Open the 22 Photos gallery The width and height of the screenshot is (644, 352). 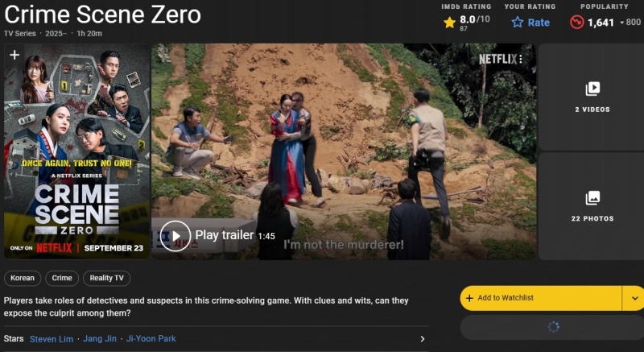(x=592, y=205)
